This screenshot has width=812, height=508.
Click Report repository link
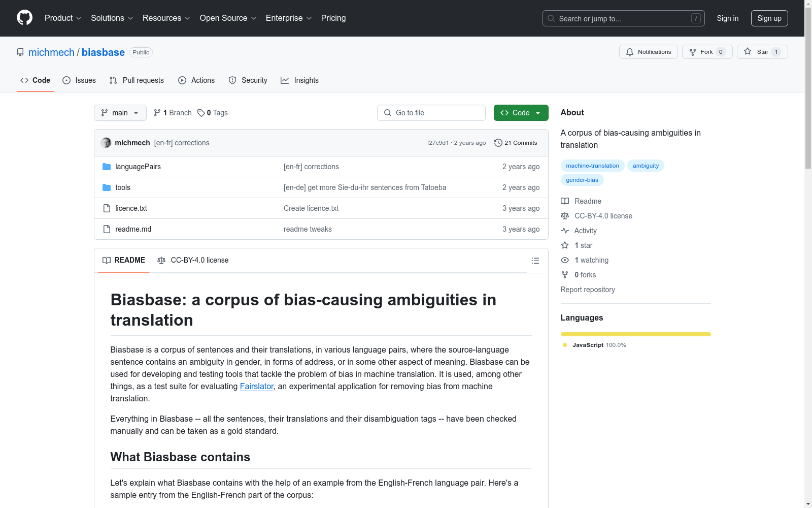588,290
